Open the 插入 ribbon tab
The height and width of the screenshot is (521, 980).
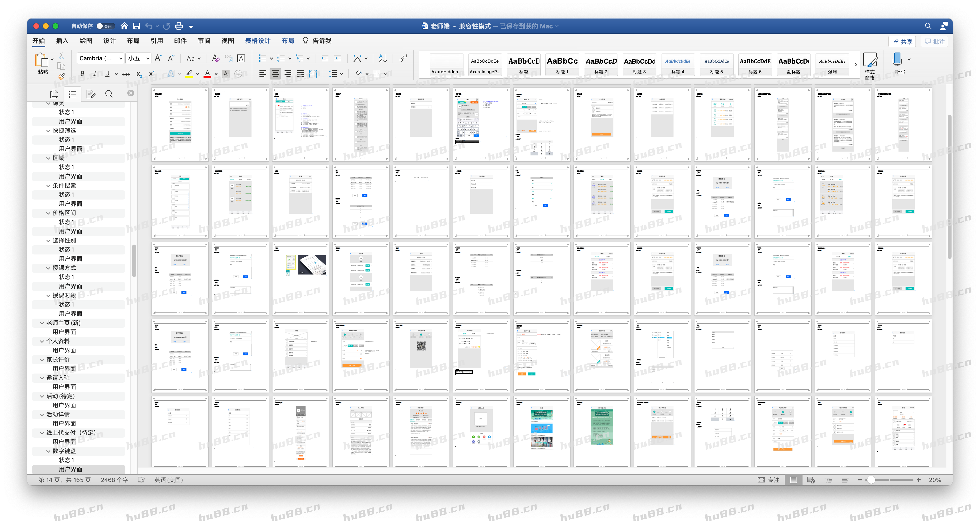click(62, 41)
